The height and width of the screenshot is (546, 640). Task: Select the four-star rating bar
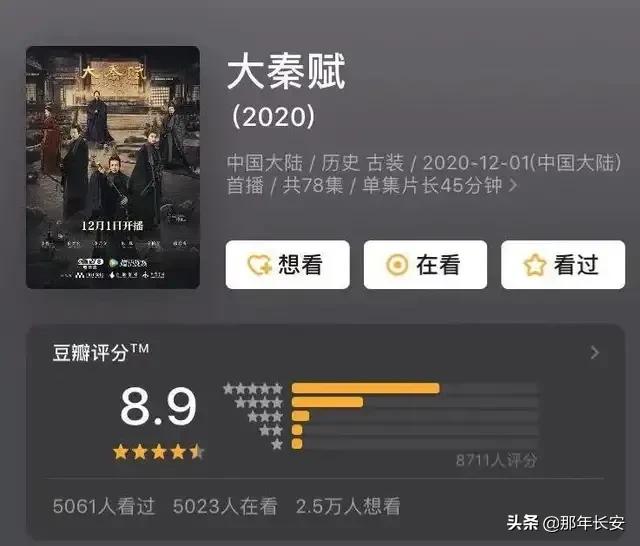coord(415,402)
